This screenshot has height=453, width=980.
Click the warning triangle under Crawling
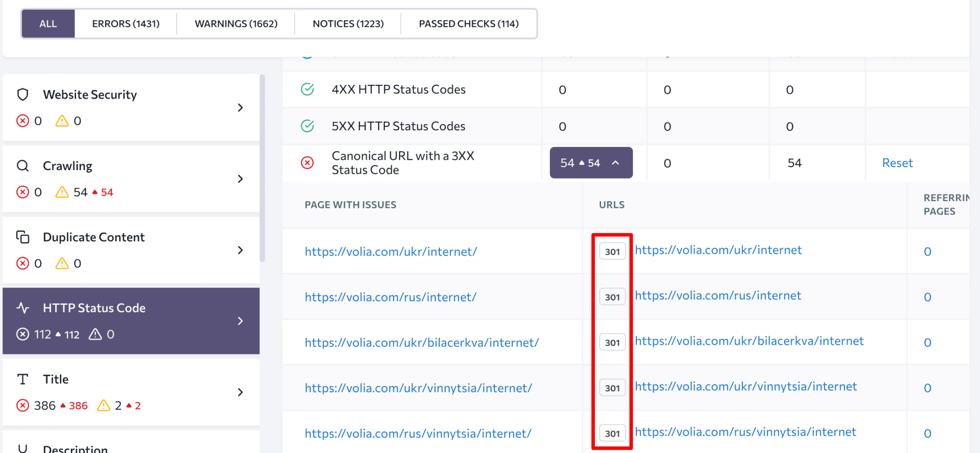point(61,192)
